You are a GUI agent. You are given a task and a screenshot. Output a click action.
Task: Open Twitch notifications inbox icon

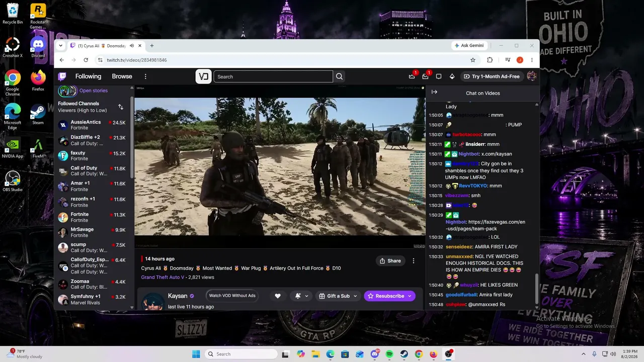tap(425, 76)
